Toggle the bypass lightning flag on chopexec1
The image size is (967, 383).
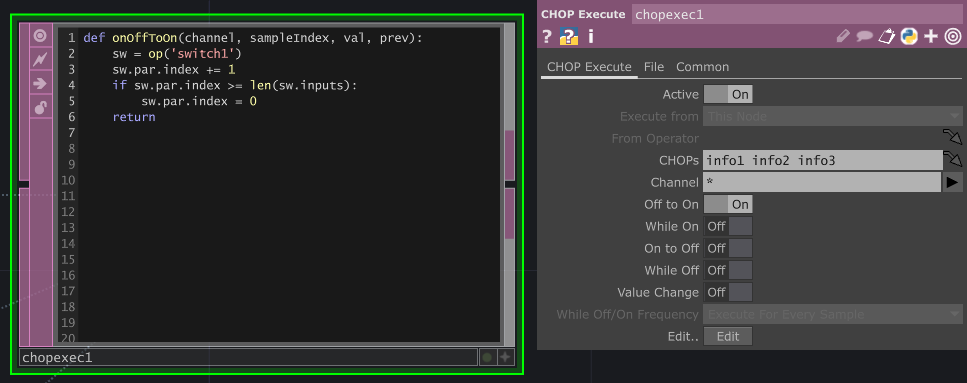41,59
